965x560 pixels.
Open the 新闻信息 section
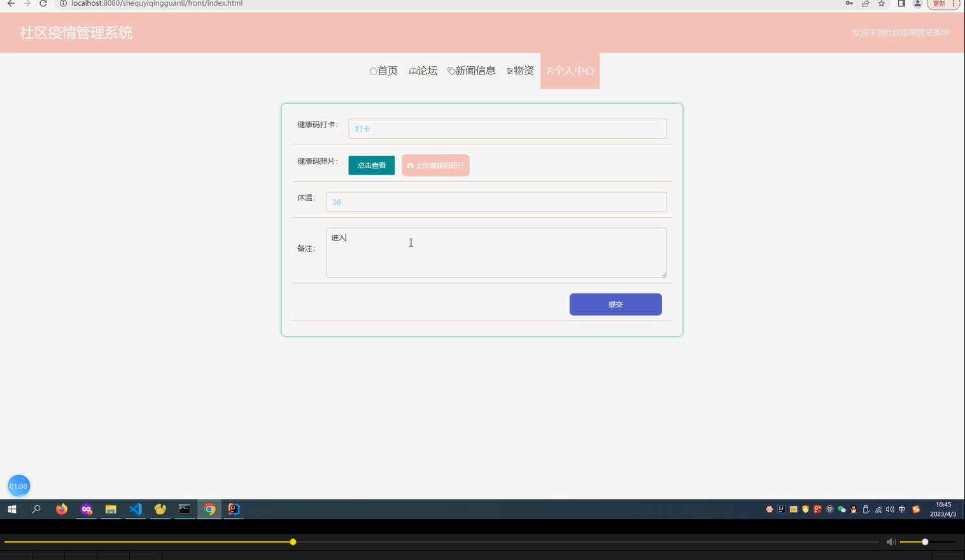475,71
